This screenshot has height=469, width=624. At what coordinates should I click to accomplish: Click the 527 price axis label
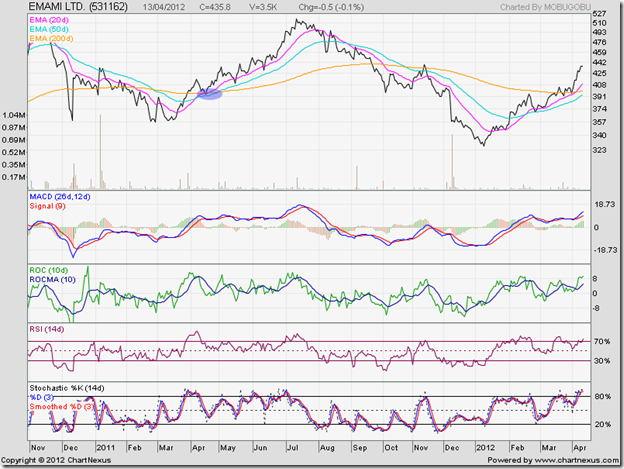coord(600,15)
